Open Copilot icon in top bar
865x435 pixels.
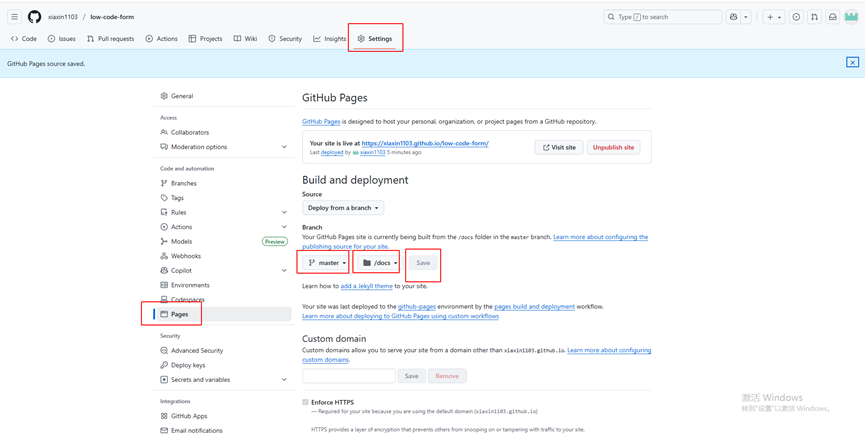733,17
